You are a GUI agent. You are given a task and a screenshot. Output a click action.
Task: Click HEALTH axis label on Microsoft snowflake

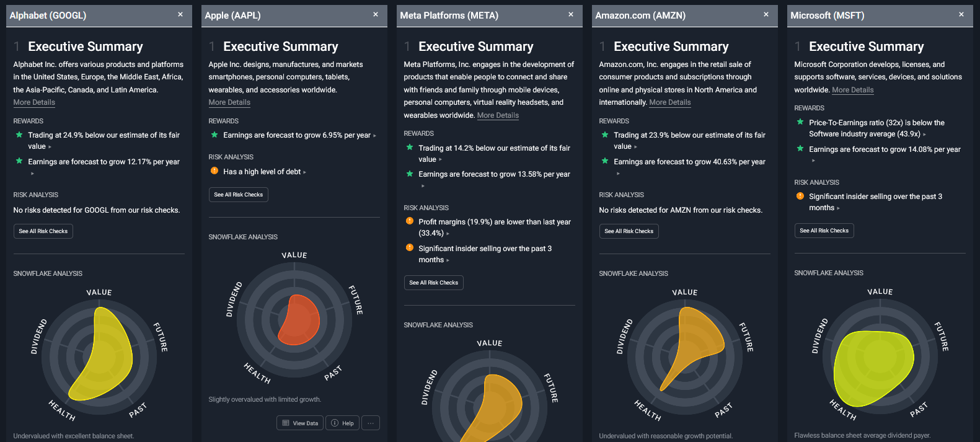[x=843, y=410]
